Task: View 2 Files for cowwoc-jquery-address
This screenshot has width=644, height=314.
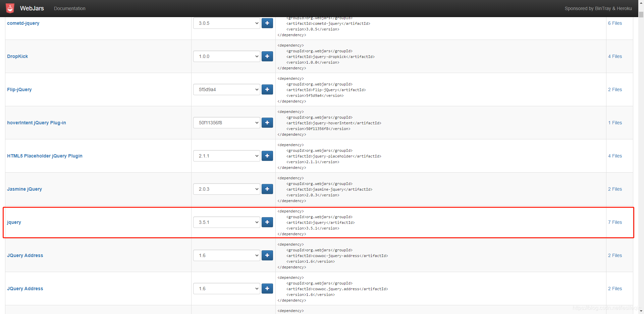Action: click(x=615, y=255)
